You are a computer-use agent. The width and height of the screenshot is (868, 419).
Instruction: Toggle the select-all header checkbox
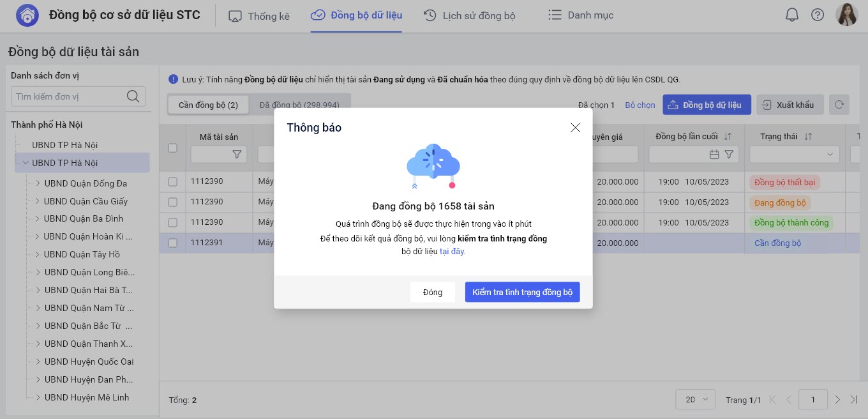[x=173, y=148]
